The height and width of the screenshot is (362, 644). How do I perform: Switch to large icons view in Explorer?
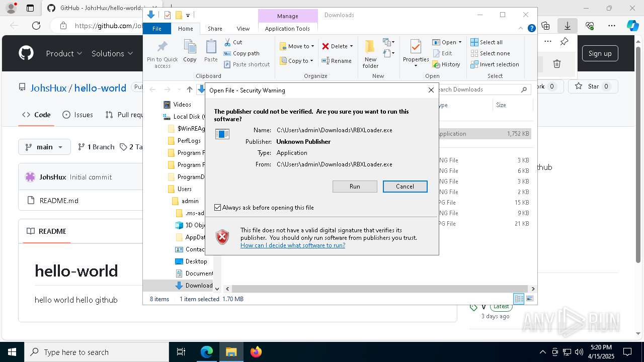click(x=529, y=299)
